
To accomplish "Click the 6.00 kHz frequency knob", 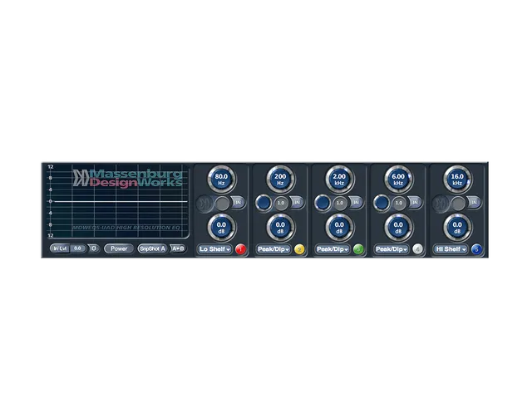I will 398,179.
